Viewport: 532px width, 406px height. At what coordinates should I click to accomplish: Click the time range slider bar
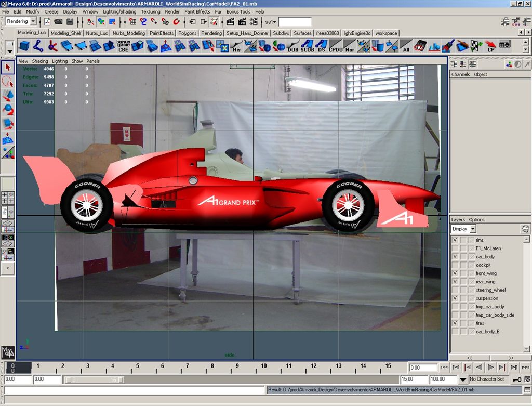(x=95, y=379)
